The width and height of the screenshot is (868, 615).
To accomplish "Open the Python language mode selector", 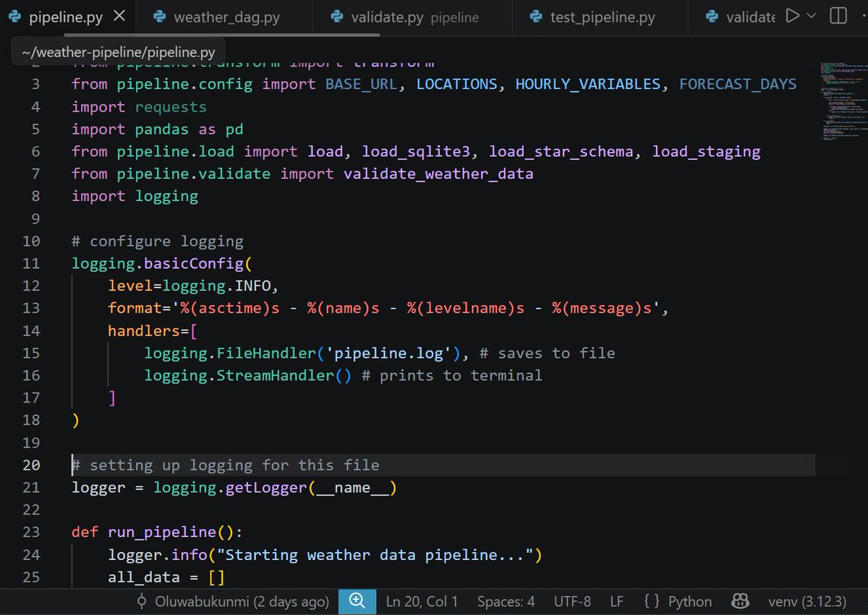I will [x=677, y=601].
